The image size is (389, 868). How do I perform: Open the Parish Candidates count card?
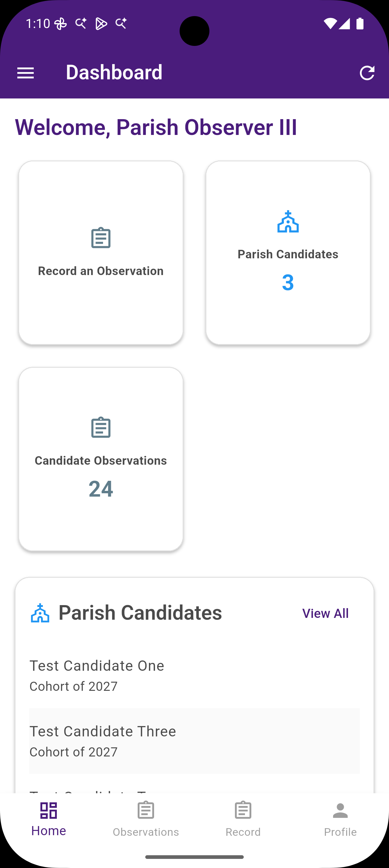click(x=288, y=253)
